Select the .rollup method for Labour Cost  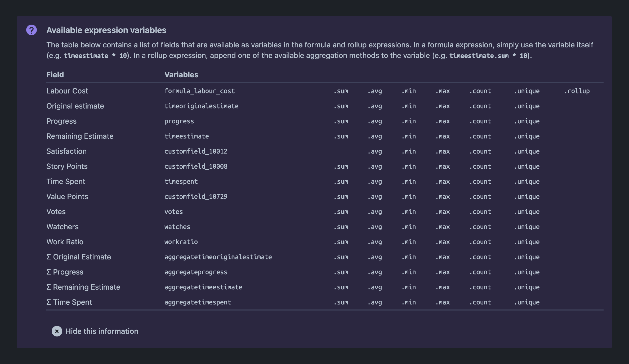(577, 91)
